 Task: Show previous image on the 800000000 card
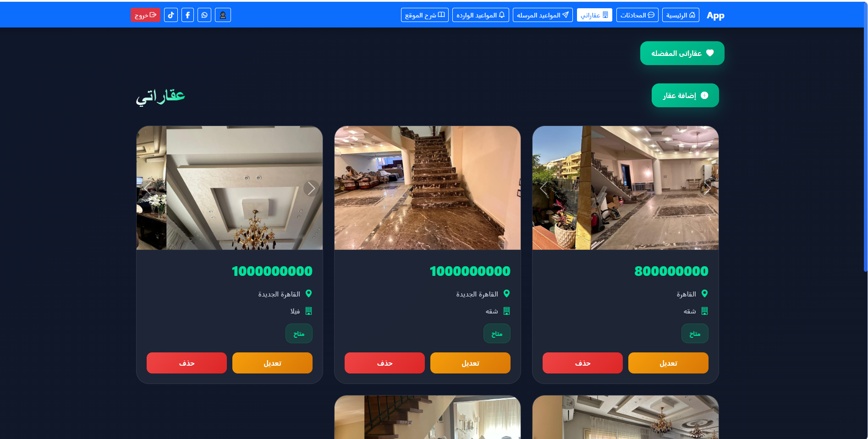click(x=544, y=188)
